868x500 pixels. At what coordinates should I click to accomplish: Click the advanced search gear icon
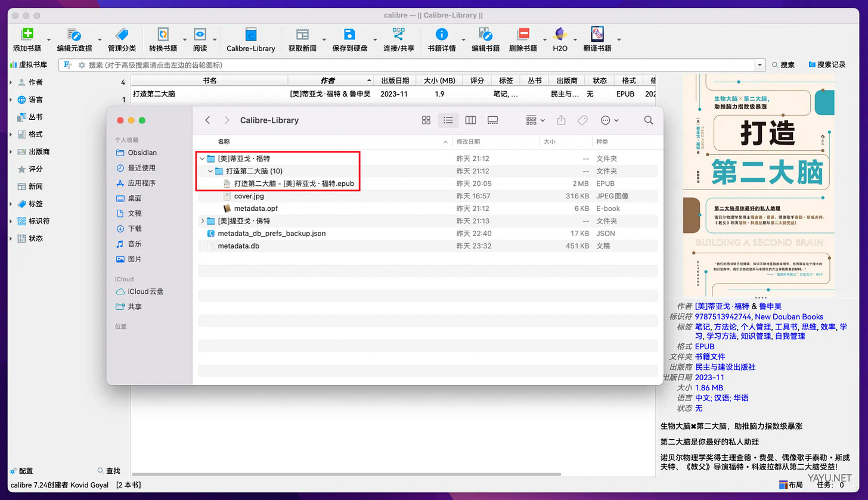point(82,65)
